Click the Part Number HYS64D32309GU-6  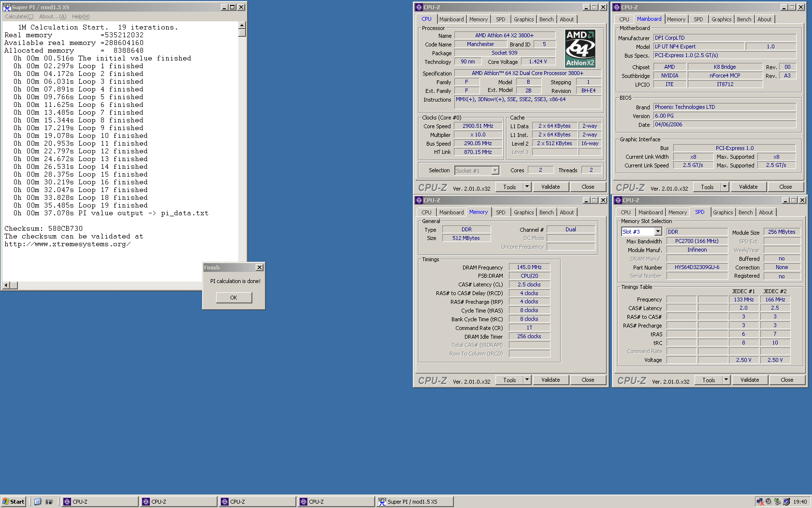pyautogui.click(x=697, y=267)
